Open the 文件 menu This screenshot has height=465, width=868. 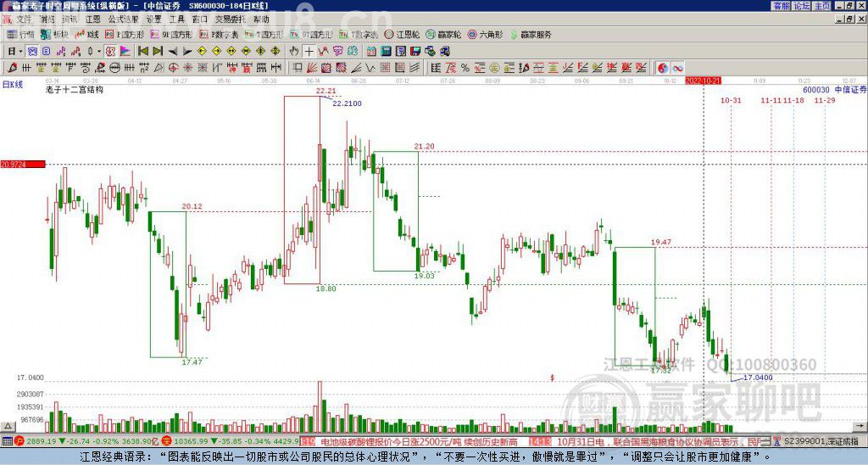click(24, 20)
